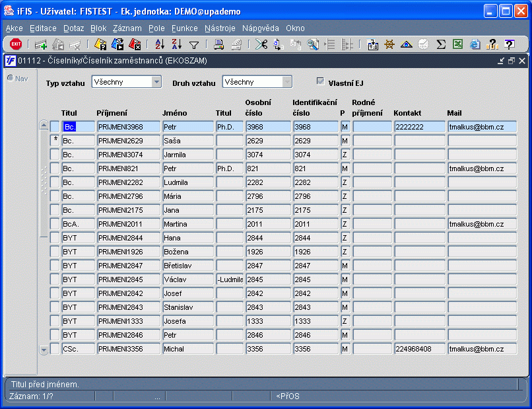Toggle the Vlastní EJ checkbox
The width and height of the screenshot is (532, 409).
pos(320,81)
